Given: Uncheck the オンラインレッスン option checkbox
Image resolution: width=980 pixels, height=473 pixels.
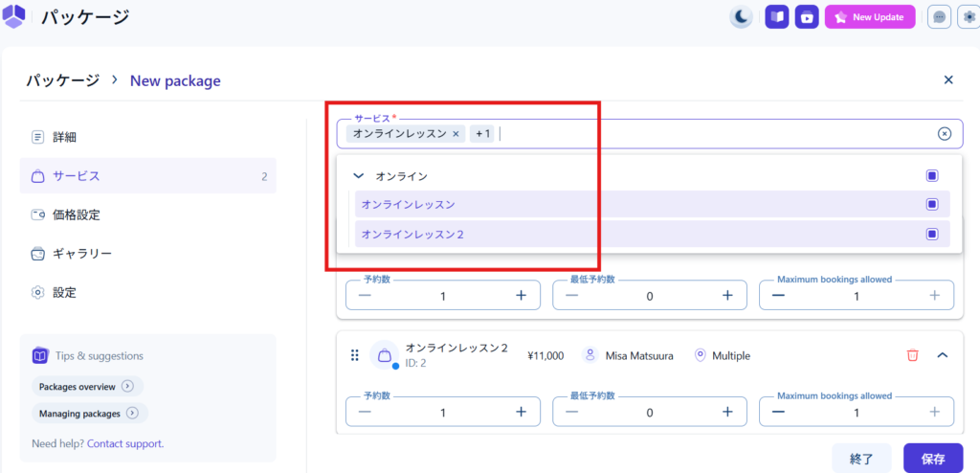Looking at the screenshot, I should pos(931,204).
